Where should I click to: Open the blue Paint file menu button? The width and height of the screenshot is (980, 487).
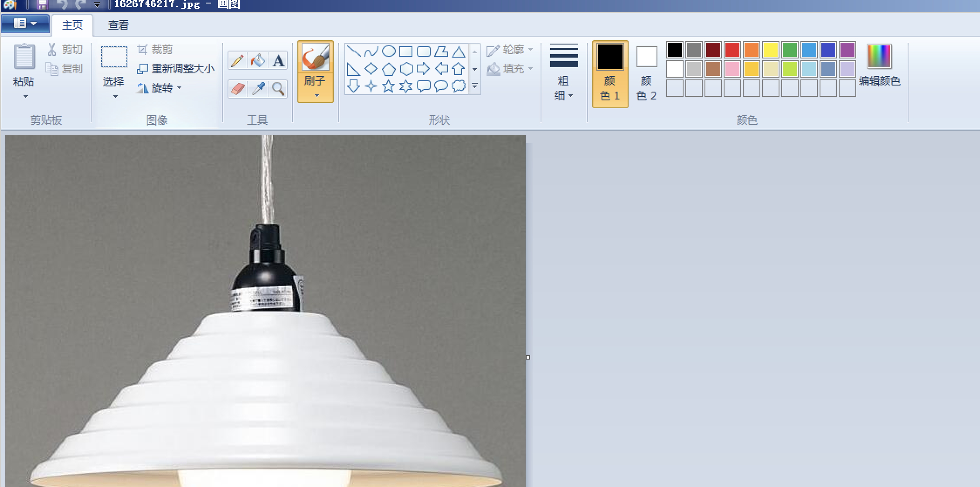click(x=25, y=24)
